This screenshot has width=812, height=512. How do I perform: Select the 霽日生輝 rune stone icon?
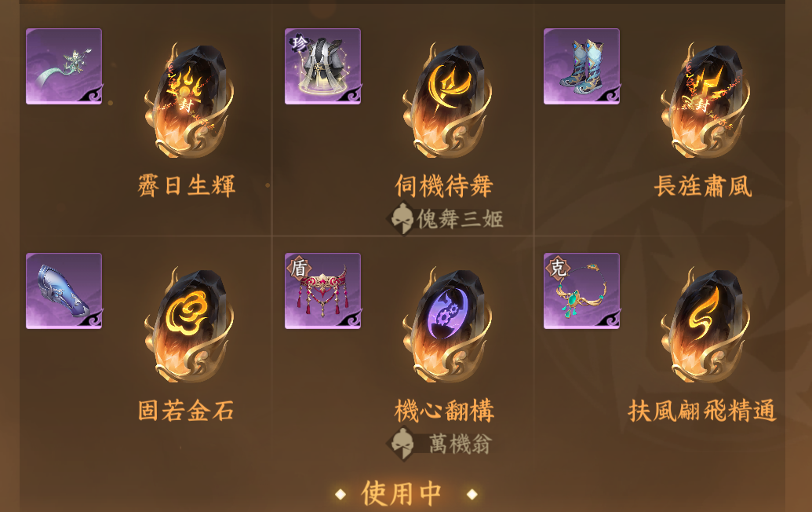pyautogui.click(x=188, y=101)
